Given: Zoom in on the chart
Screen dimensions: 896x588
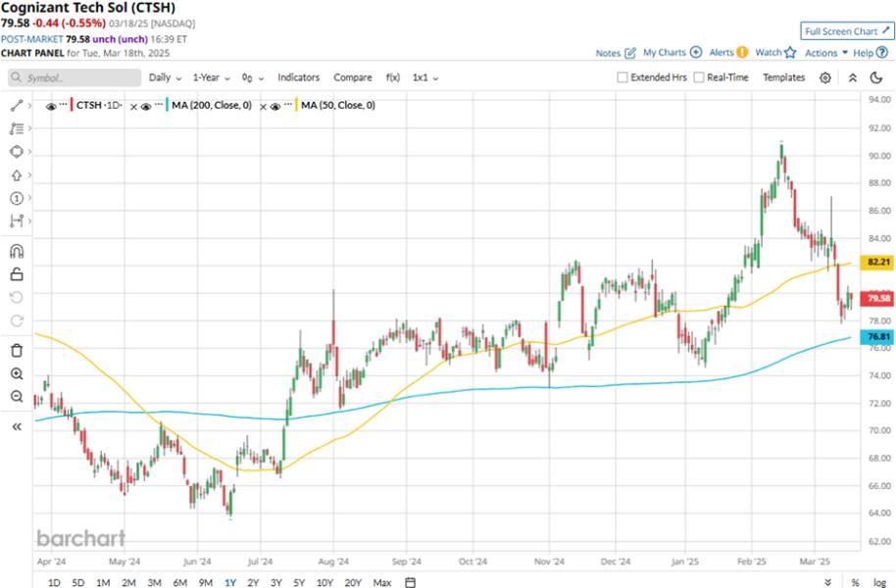Looking at the screenshot, I should click(x=17, y=373).
